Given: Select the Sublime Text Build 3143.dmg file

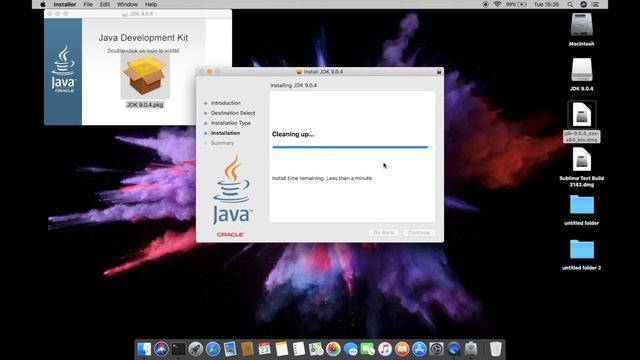Looking at the screenshot, I should (582, 160).
